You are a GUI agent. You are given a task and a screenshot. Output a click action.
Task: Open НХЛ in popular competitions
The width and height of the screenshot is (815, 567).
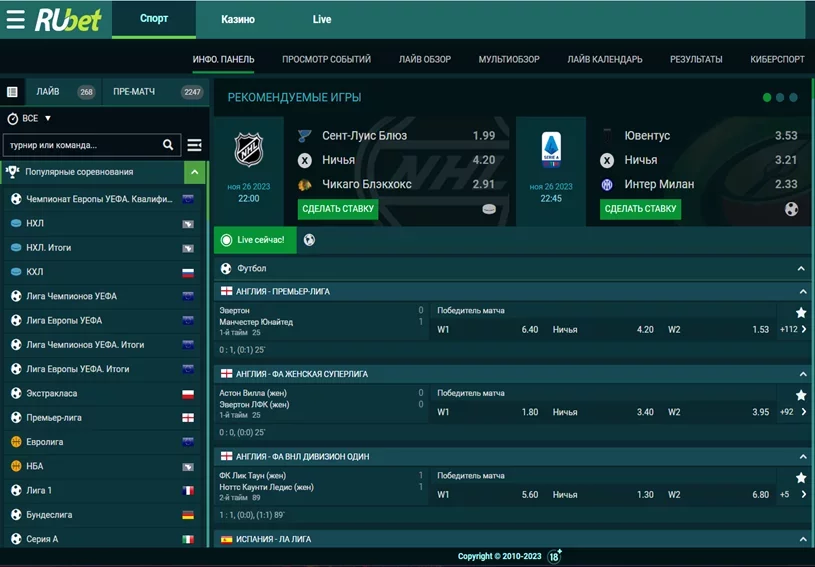(x=102, y=223)
